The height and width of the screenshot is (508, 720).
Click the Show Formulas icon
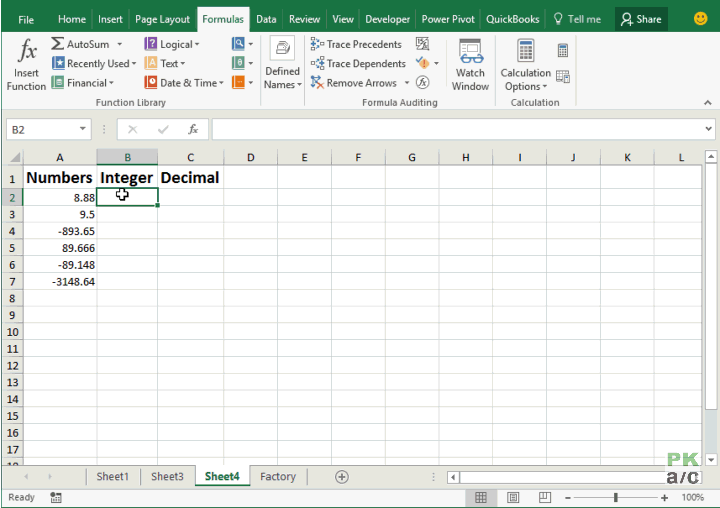point(422,44)
